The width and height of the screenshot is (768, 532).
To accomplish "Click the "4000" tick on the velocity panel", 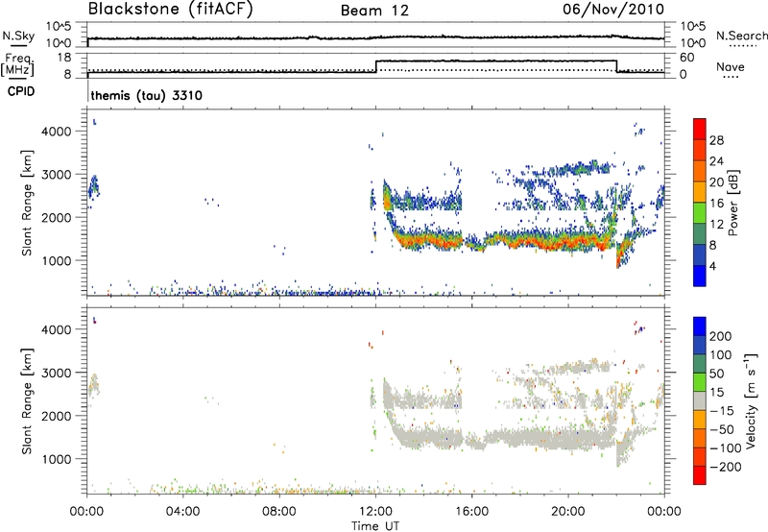I will click(x=57, y=329).
